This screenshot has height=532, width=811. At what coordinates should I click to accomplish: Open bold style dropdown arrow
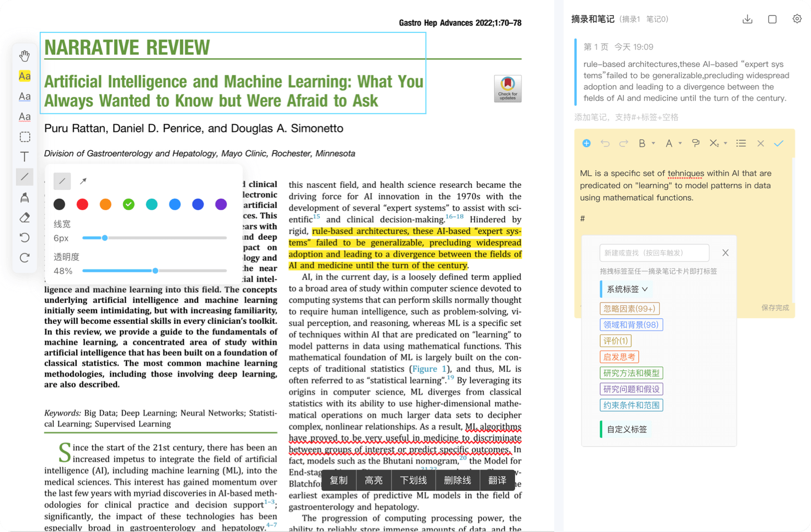click(x=653, y=143)
